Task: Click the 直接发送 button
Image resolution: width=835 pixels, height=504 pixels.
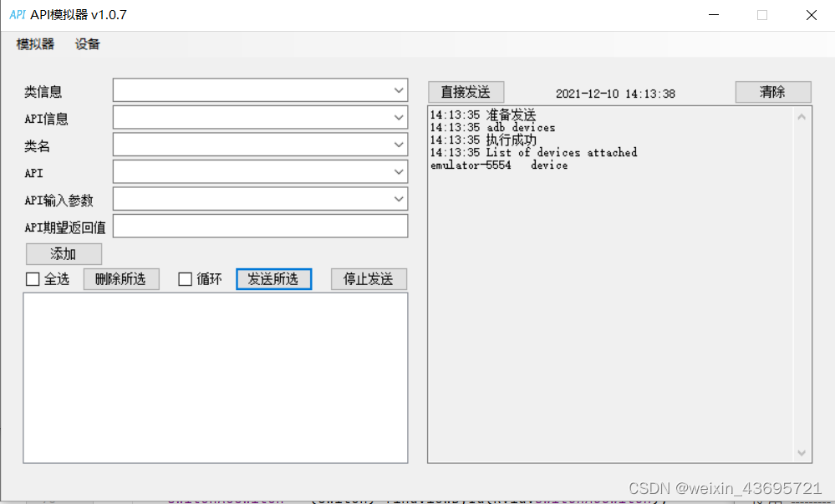Action: (x=466, y=92)
